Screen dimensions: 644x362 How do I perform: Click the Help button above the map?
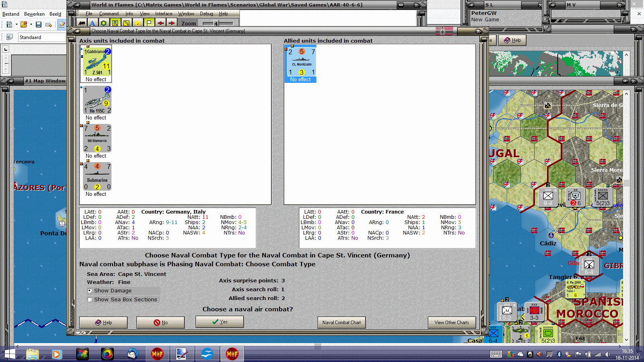(x=512, y=40)
